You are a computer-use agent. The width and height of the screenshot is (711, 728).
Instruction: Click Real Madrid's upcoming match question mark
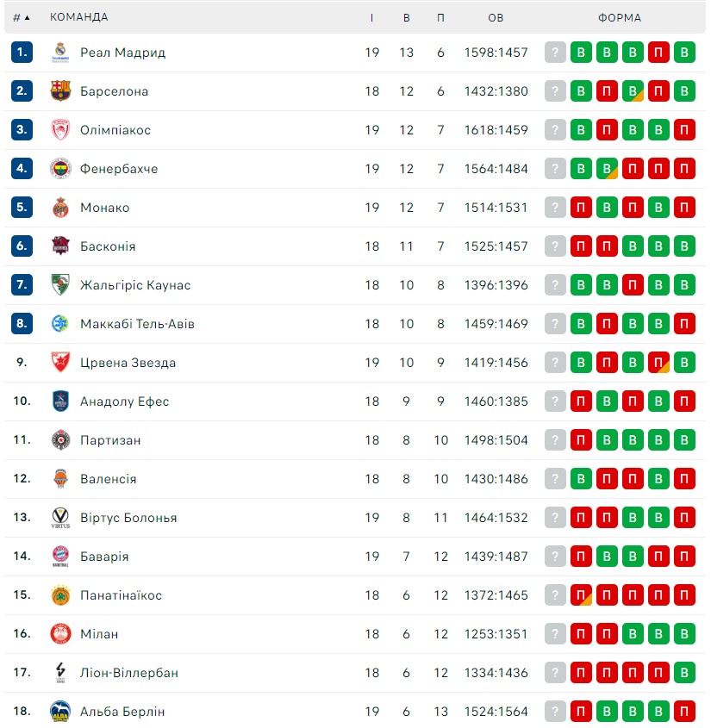click(x=555, y=53)
